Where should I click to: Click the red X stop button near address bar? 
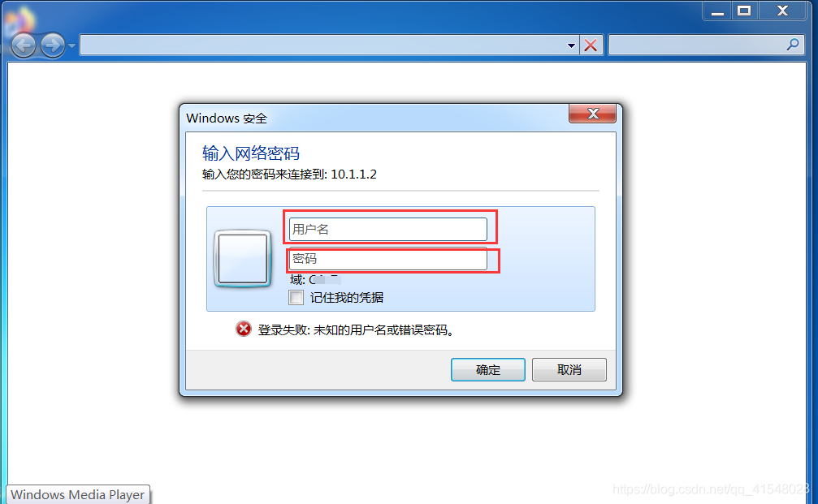[591, 45]
